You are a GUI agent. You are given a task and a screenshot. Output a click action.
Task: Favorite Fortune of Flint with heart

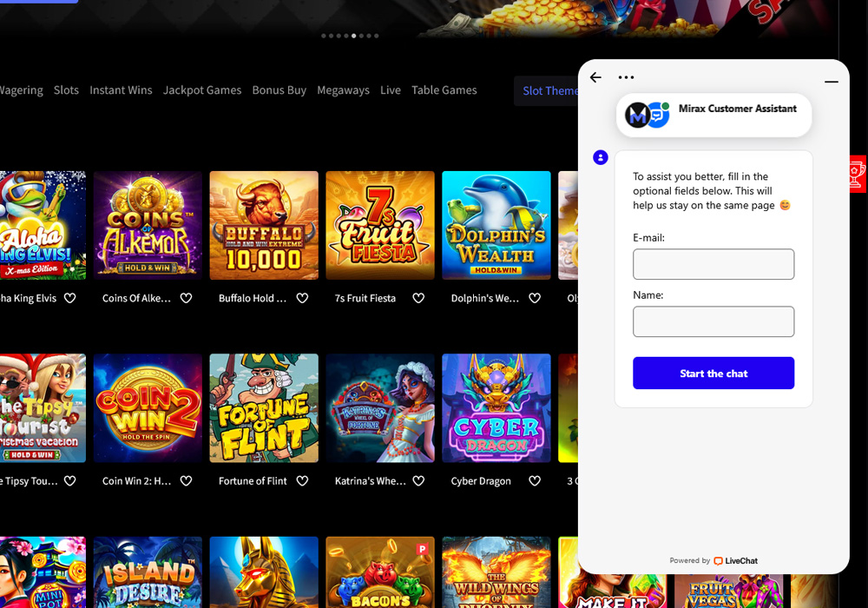302,480
